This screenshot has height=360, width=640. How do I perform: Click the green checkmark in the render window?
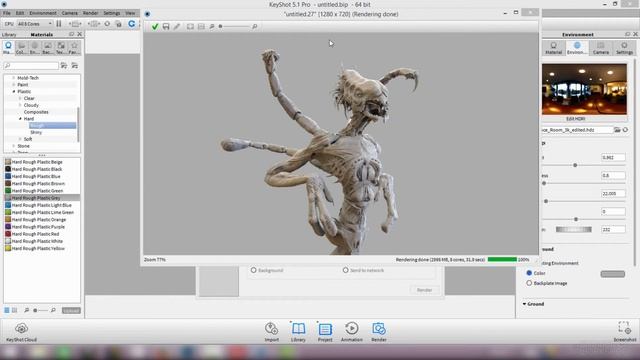pos(155,27)
